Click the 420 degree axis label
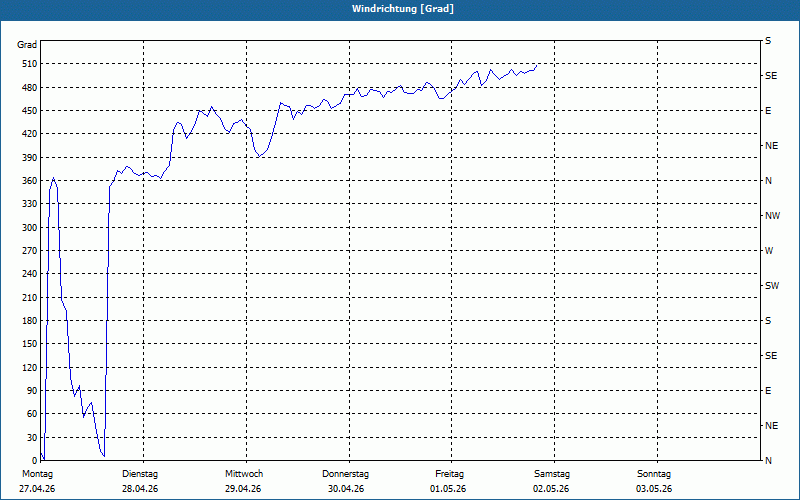The width and height of the screenshot is (800, 500). point(30,134)
